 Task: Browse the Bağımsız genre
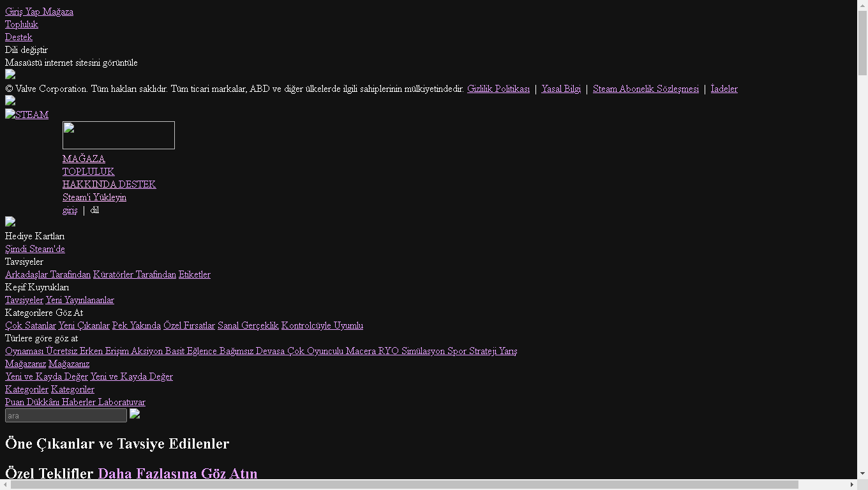(236, 351)
